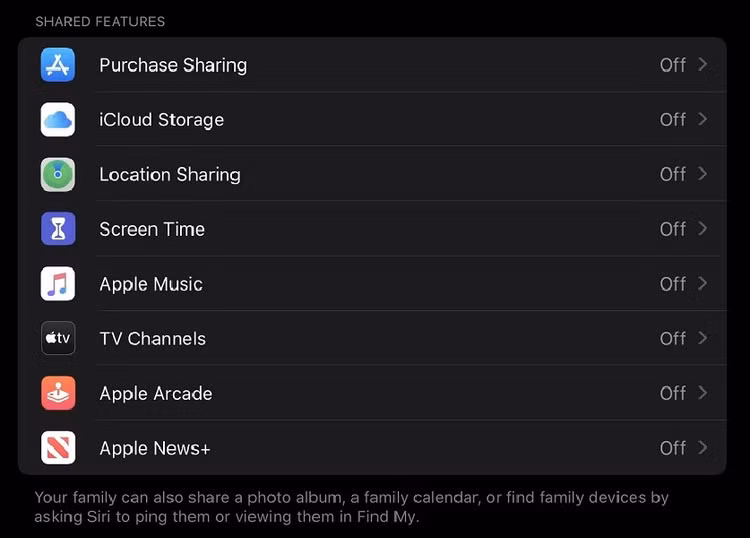Viewport: 750px width, 538px height.
Task: Expand iCloud Storage chevron arrow
Action: tap(703, 119)
